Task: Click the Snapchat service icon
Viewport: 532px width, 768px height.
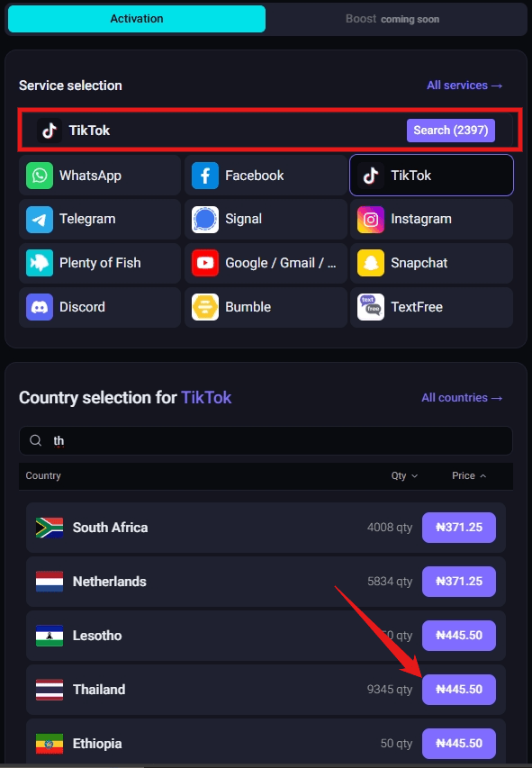Action: (x=371, y=263)
